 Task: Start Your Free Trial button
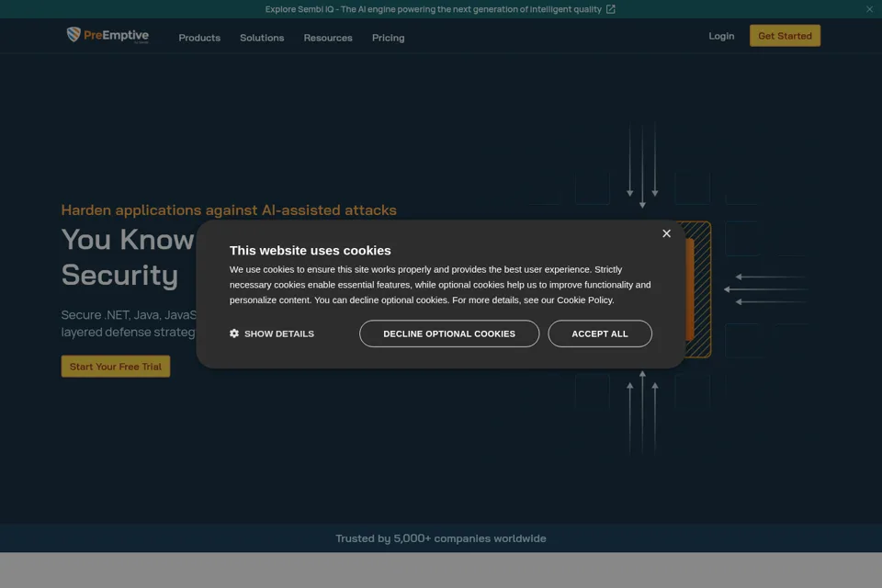116,367
